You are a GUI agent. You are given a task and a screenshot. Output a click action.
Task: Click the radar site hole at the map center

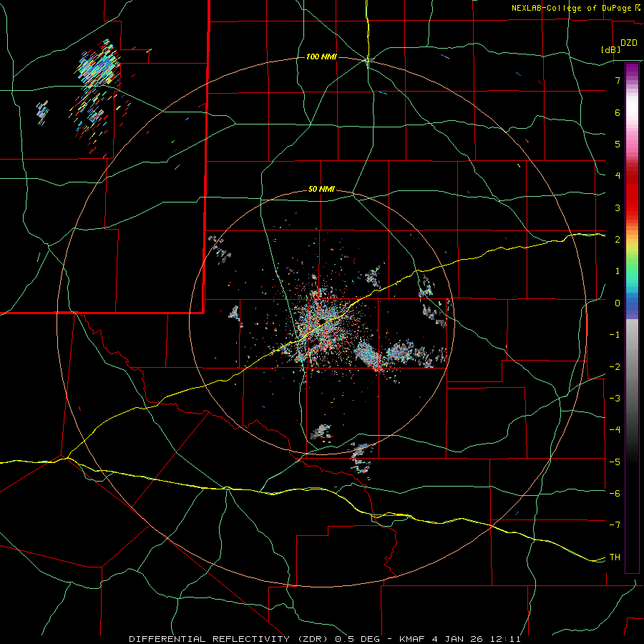(323, 321)
